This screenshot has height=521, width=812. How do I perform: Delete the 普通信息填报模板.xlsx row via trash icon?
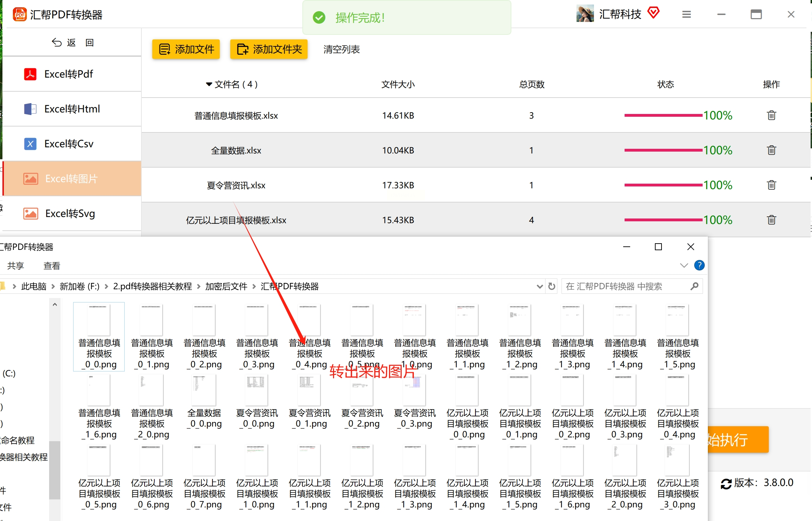(771, 115)
